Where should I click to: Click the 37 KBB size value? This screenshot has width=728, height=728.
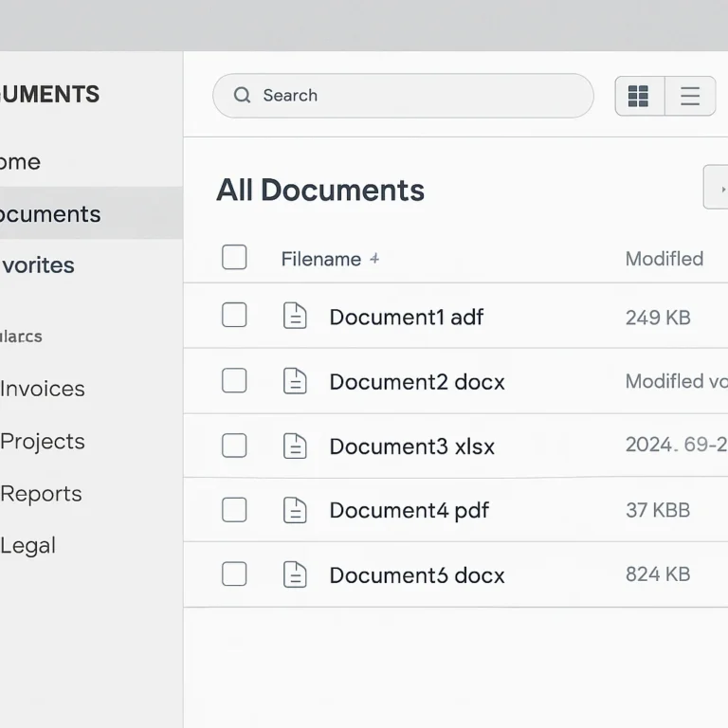[x=658, y=510]
